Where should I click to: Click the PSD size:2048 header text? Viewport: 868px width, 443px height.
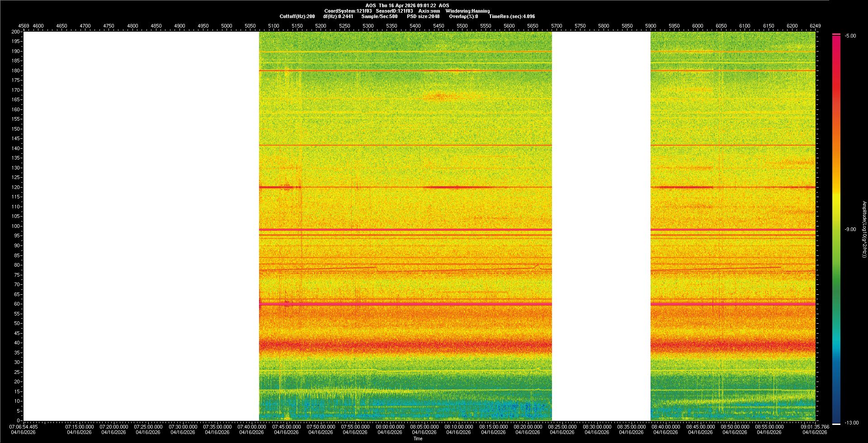[423, 16]
